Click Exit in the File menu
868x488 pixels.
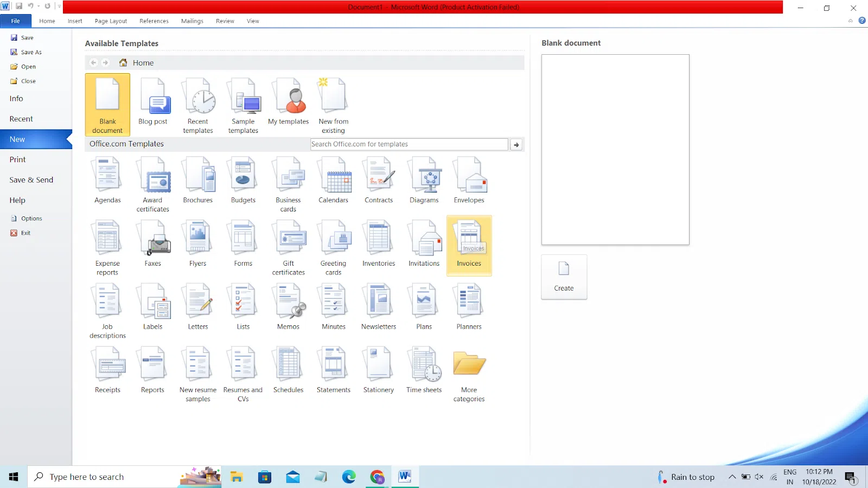point(21,233)
